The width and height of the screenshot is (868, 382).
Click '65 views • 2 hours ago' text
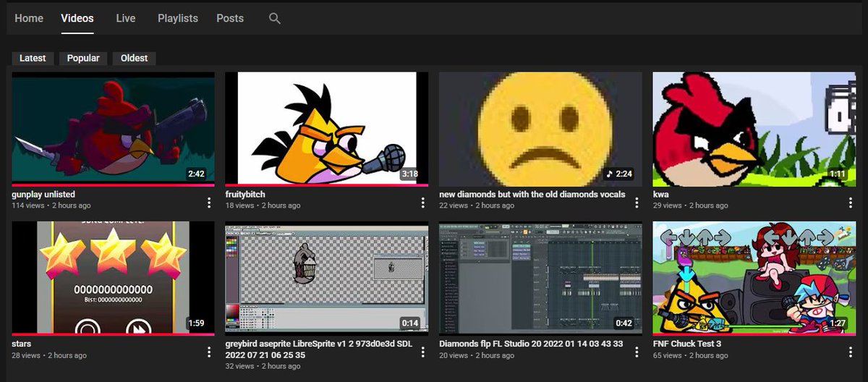tap(691, 355)
